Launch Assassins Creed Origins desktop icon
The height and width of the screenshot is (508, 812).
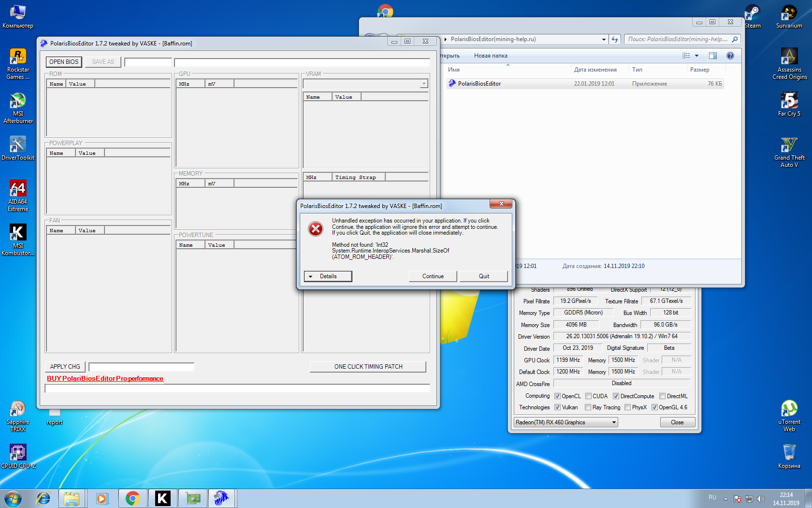pos(789,64)
